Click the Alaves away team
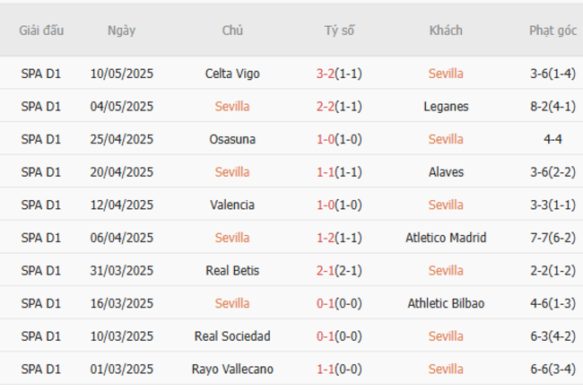Image resolution: width=583 pixels, height=392 pixels. tap(446, 172)
